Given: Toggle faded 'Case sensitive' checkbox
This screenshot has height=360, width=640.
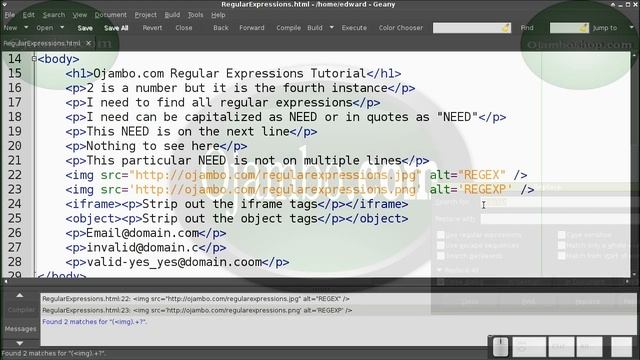Looking at the screenshot, I should 562,235.
